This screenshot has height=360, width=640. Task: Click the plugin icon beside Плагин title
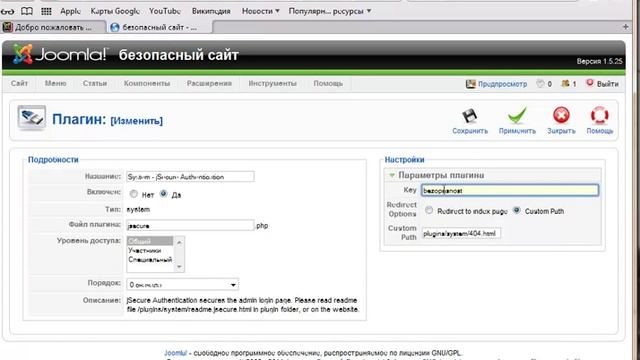tap(31, 118)
